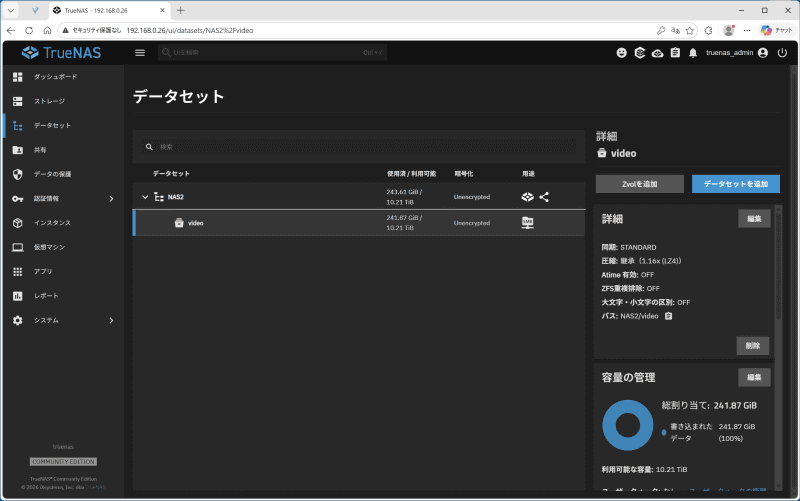Click the TrueNAS footer link
This screenshot has width=800, height=501.
coord(95,487)
